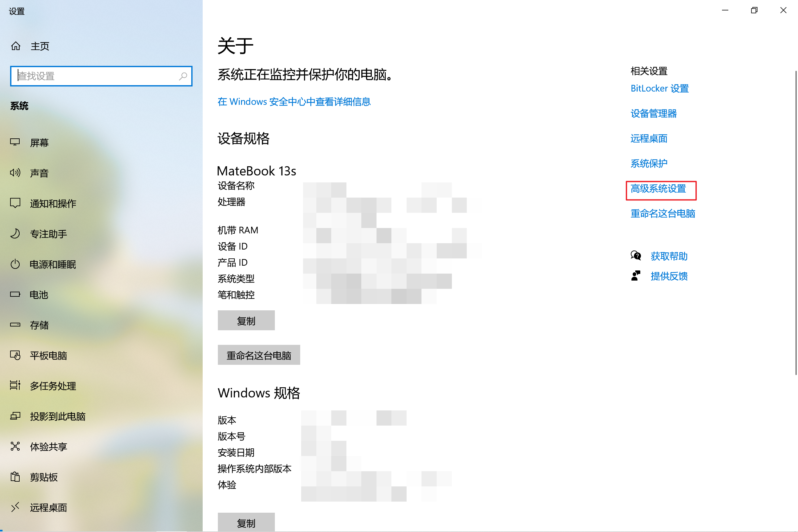Click the vertical scrollbar of the page
The image size is (798, 532).
click(x=795, y=223)
